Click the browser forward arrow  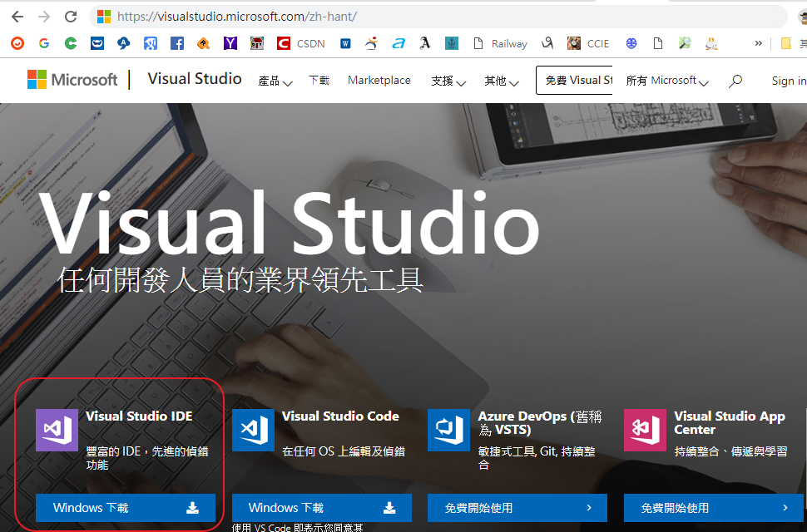coord(44,17)
